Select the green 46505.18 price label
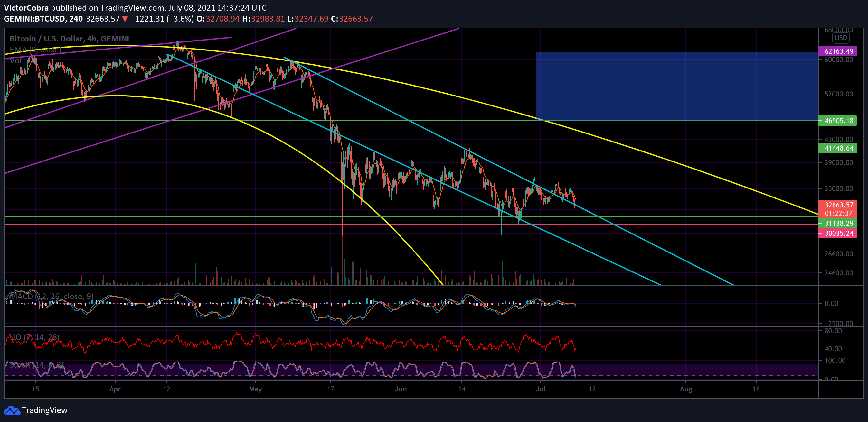This screenshot has height=422, width=868. pyautogui.click(x=838, y=121)
